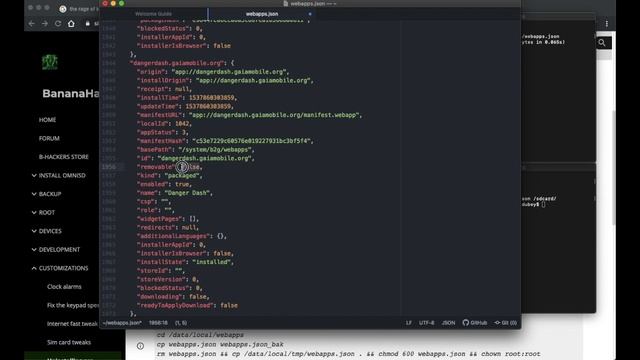Click the info icon beside commands
Image resolution: width=640 pixels, height=360 pixels.
pos(140,346)
